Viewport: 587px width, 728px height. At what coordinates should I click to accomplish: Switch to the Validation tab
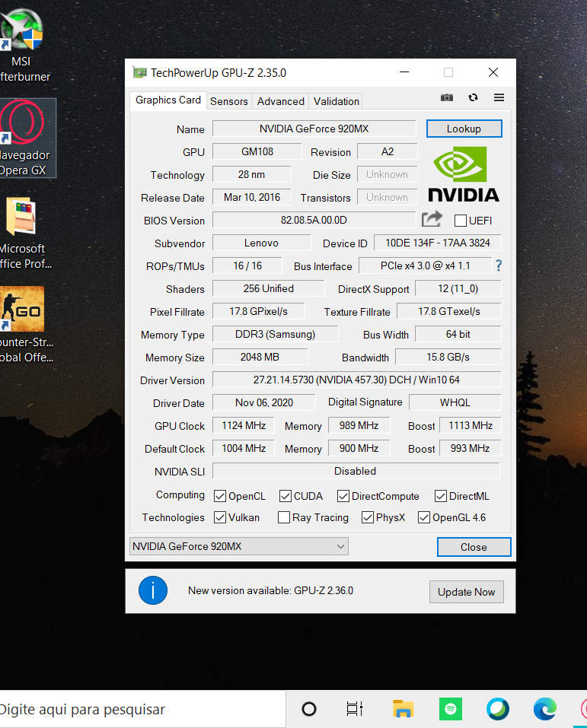[x=336, y=101]
